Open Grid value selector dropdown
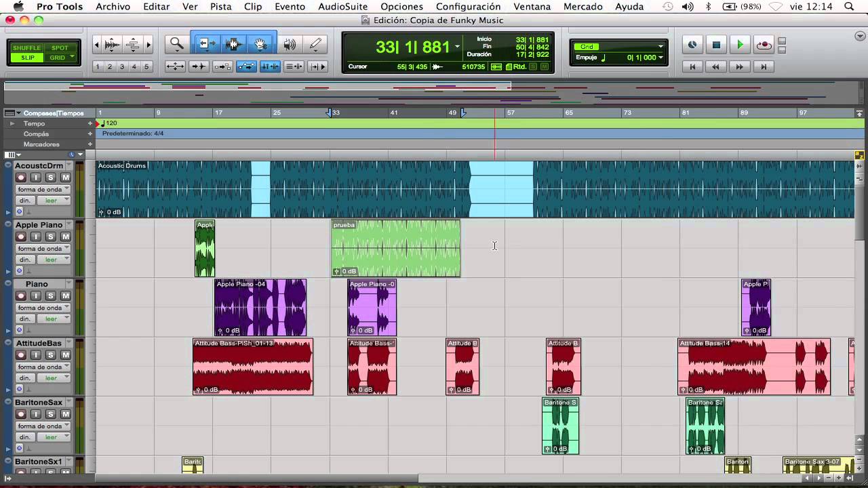This screenshot has width=868, height=488. pos(660,47)
